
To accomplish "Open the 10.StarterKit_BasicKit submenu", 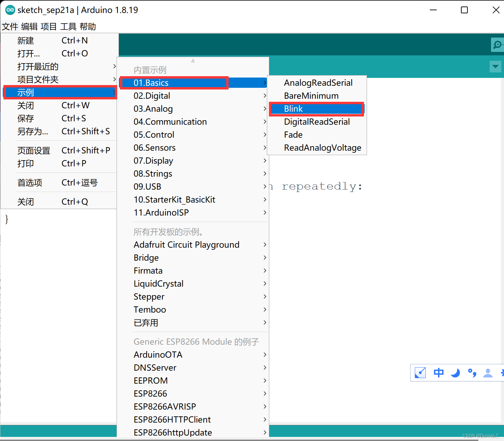I will tap(193, 199).
